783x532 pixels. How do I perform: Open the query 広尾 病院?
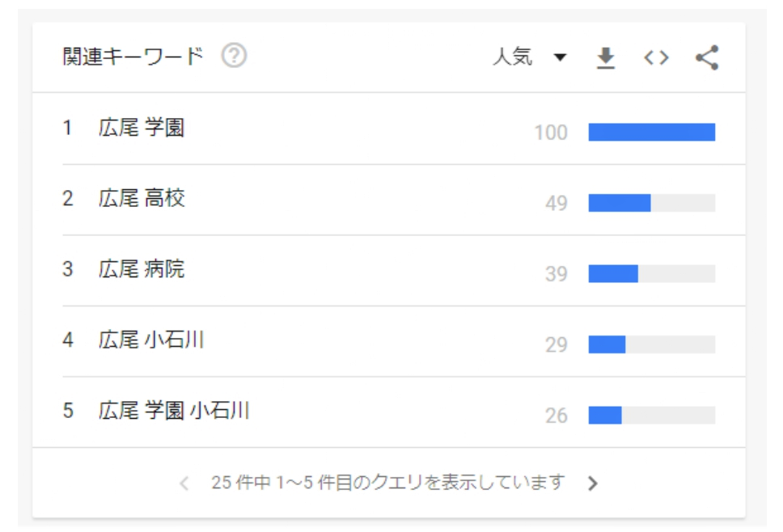142,269
